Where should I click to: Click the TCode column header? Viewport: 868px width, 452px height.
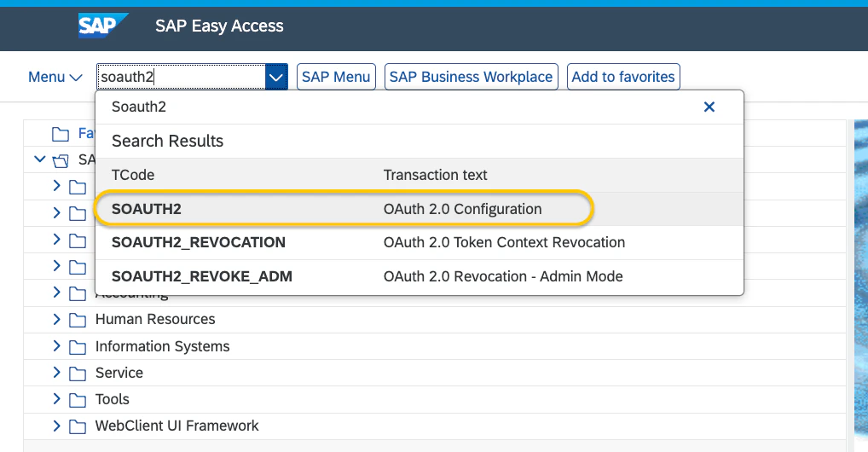[133, 175]
